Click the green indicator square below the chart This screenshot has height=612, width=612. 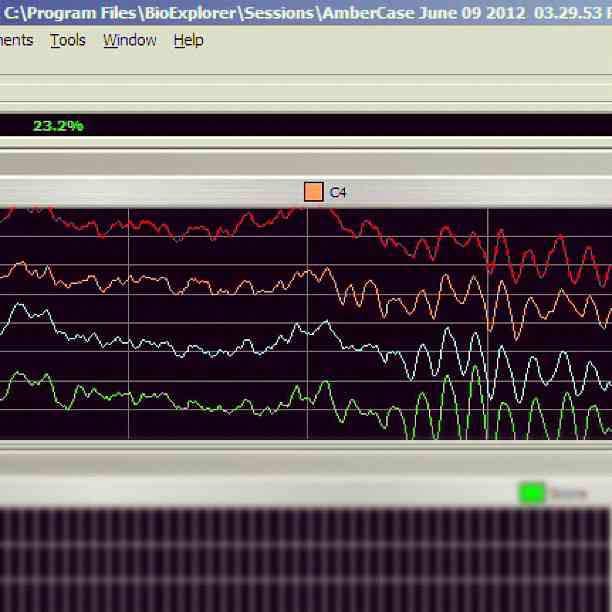tap(532, 492)
